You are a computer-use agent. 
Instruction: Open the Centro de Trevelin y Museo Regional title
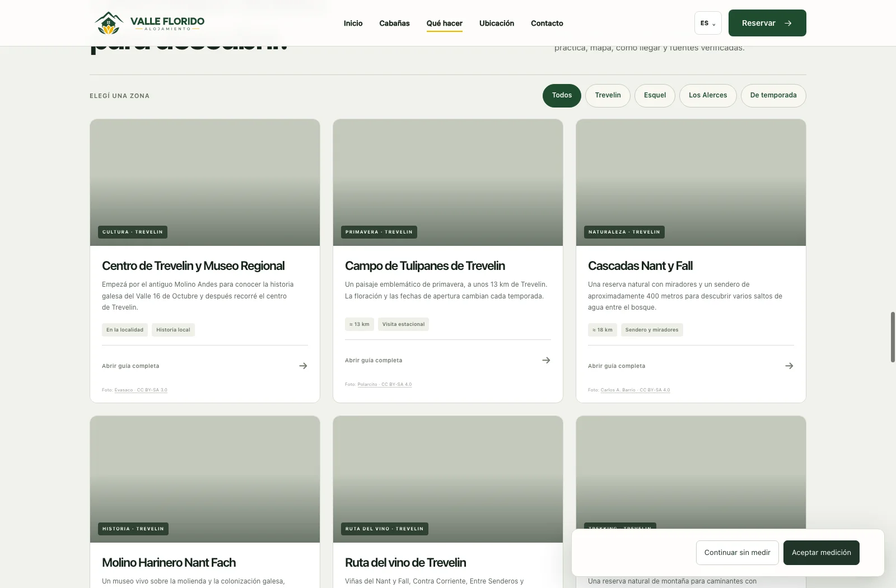coord(193,266)
